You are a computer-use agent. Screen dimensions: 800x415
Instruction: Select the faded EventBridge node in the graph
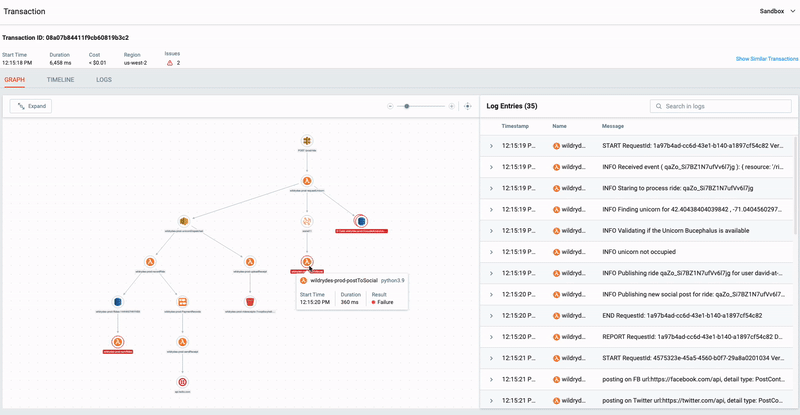click(x=307, y=221)
